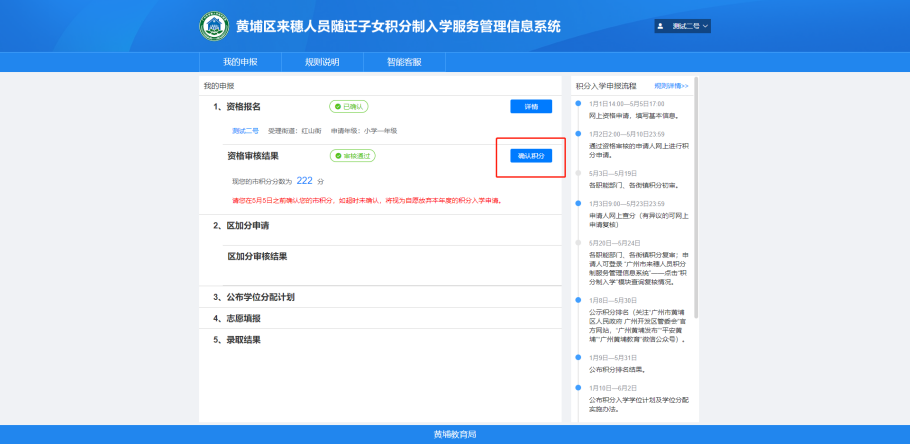
Task: Click the timeline panel vertical scrollbar
Action: pyautogui.click(x=696, y=200)
